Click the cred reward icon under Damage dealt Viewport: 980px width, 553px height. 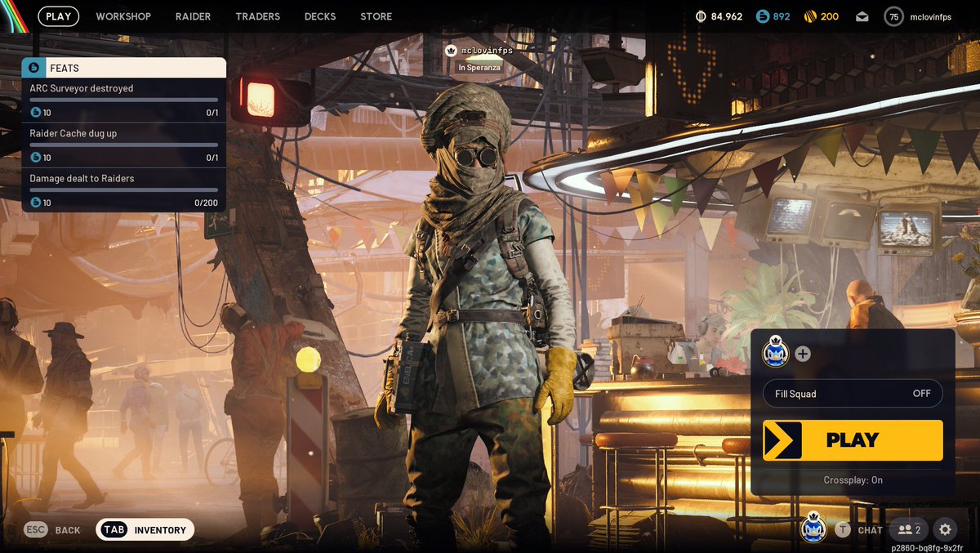click(x=35, y=203)
